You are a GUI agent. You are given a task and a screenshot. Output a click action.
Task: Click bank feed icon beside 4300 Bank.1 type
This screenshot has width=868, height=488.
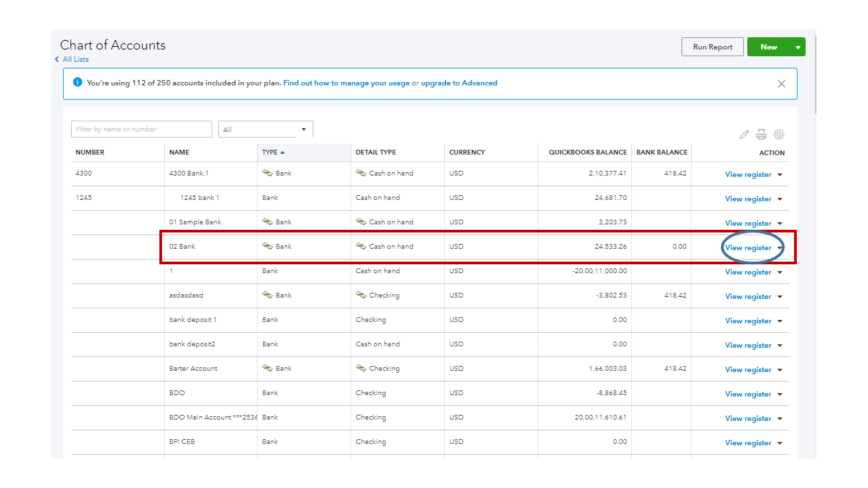click(267, 173)
